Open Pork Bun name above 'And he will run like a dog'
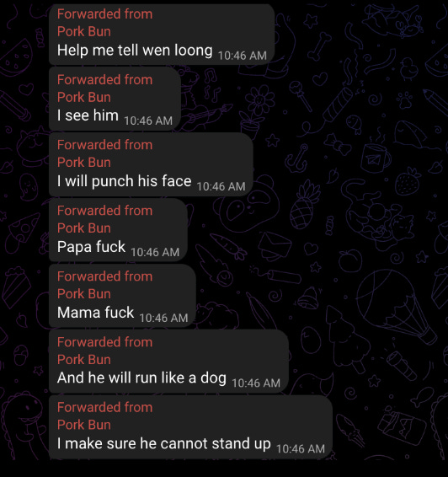The image size is (448, 477). click(x=84, y=360)
